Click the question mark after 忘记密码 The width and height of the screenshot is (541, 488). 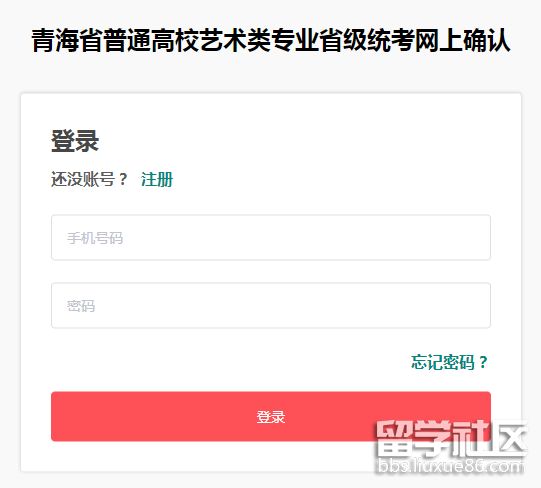[x=484, y=362]
